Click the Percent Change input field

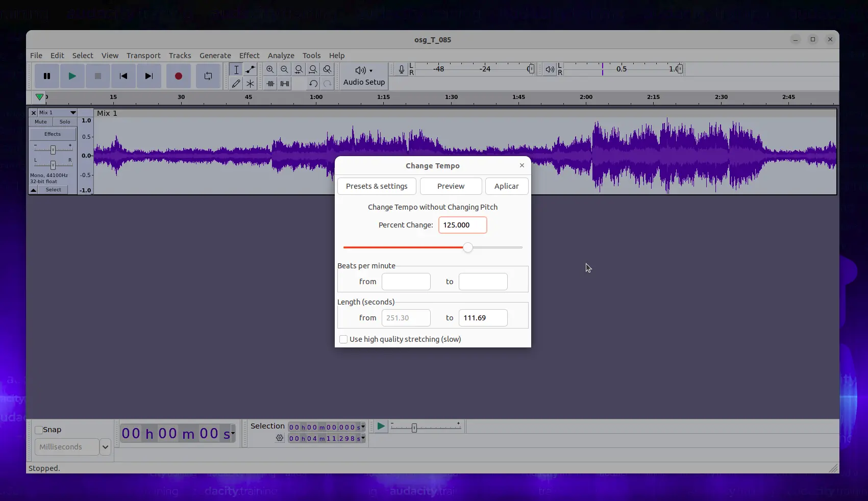463,225
